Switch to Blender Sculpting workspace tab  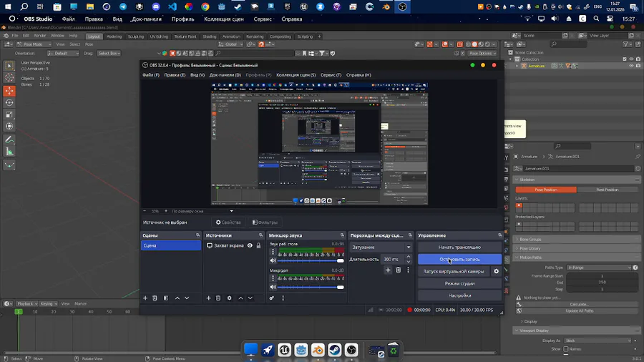pyautogui.click(x=135, y=36)
